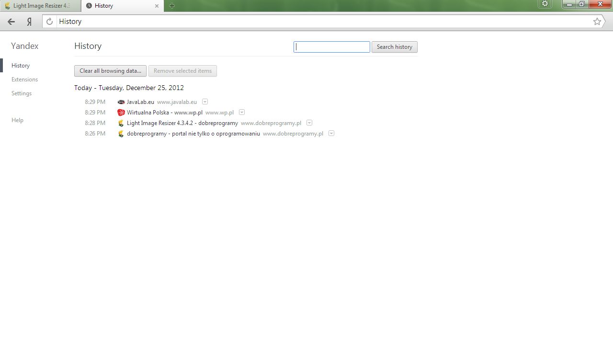The image size is (613, 364).
Task: Open the JavaLab.eu history link
Action: coord(140,102)
